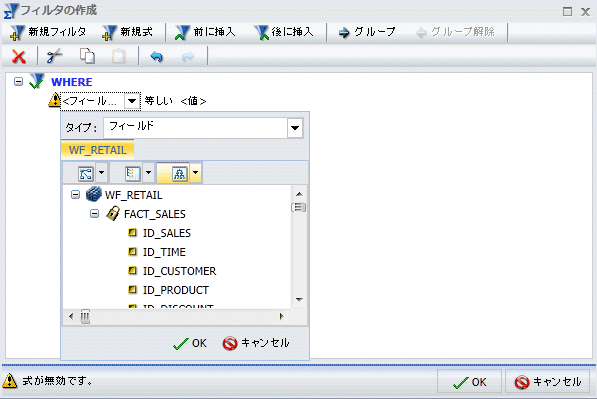Click the scissors cut icon

pos(54,56)
